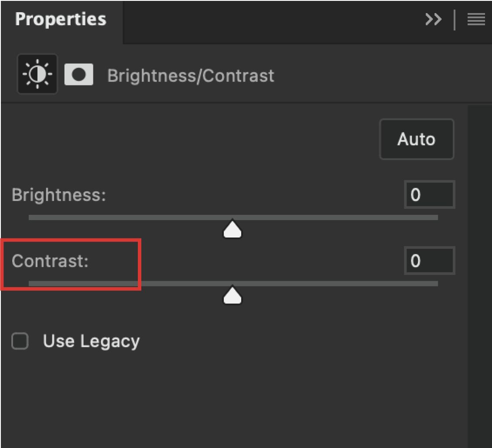Click the Properties panel vertical scrollbar track
The width and height of the screenshot is (492, 448).
coord(479,276)
